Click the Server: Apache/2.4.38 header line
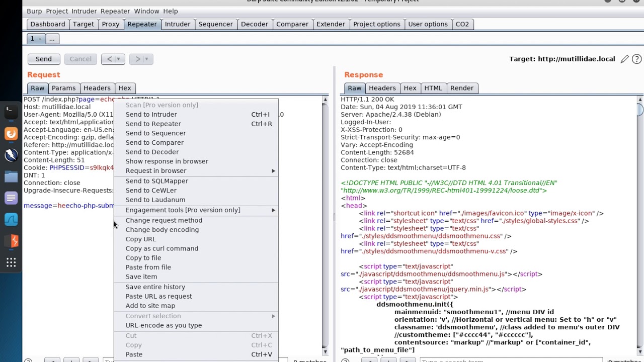The width and height of the screenshot is (644, 362). pos(391,115)
